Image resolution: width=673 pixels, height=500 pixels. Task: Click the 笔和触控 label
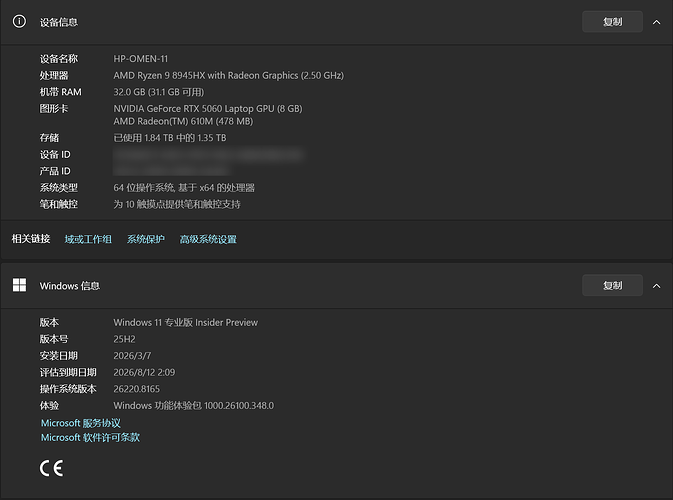[x=59, y=204]
